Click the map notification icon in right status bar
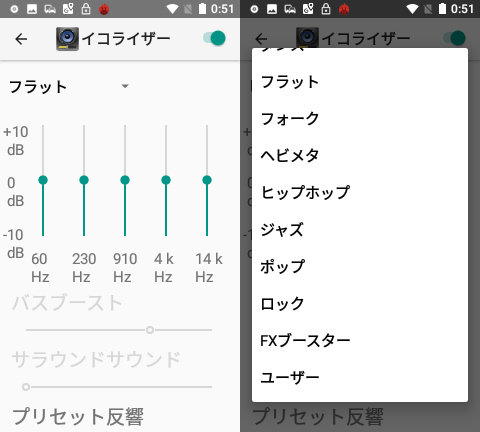480x432 pixels. point(308,9)
